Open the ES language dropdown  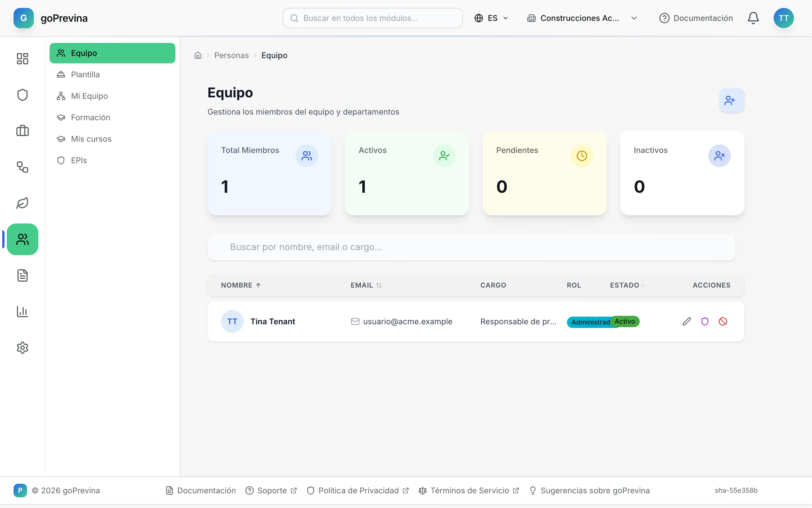pos(491,18)
